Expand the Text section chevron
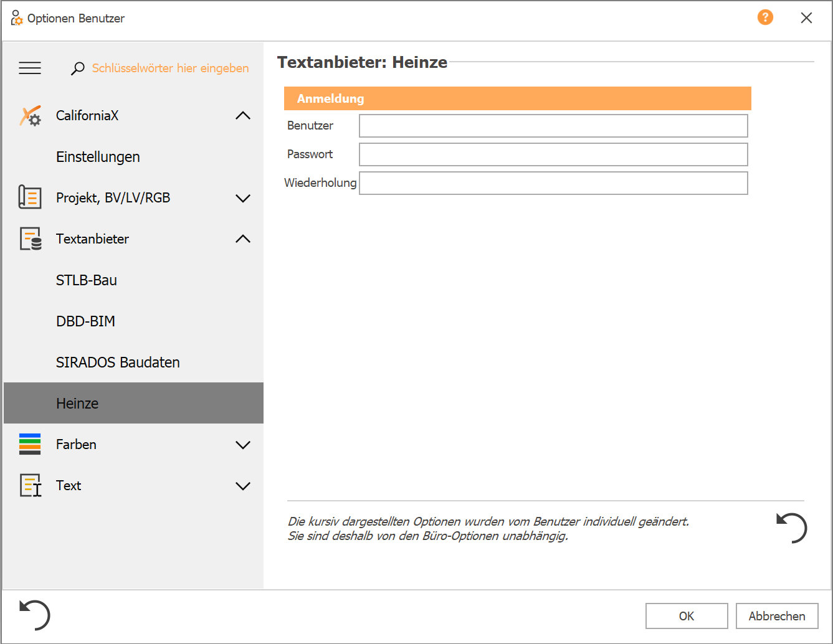The width and height of the screenshot is (833, 644). point(243,486)
